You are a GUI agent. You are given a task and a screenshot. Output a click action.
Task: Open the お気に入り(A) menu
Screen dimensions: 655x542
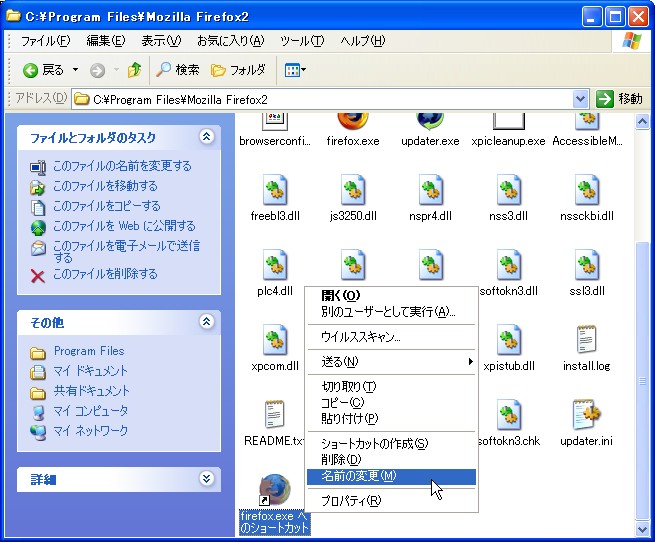pyautogui.click(x=231, y=41)
